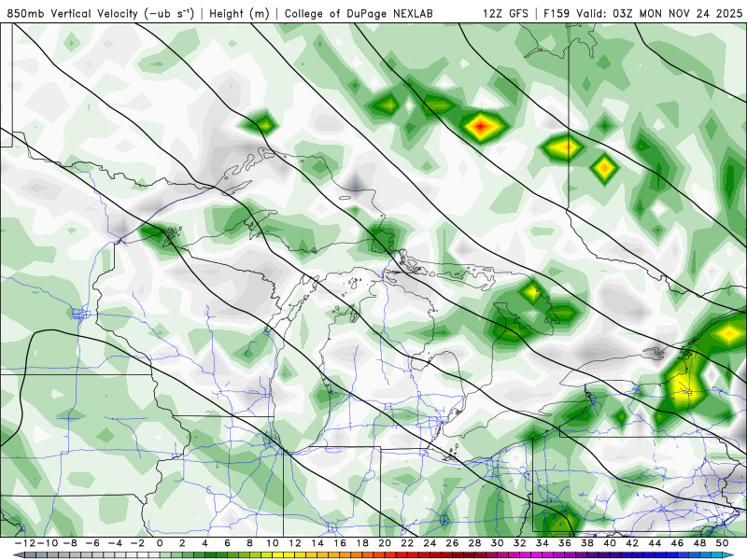Click the 18 value on the color scale
Screen dimensions: 747x560
pos(362,543)
